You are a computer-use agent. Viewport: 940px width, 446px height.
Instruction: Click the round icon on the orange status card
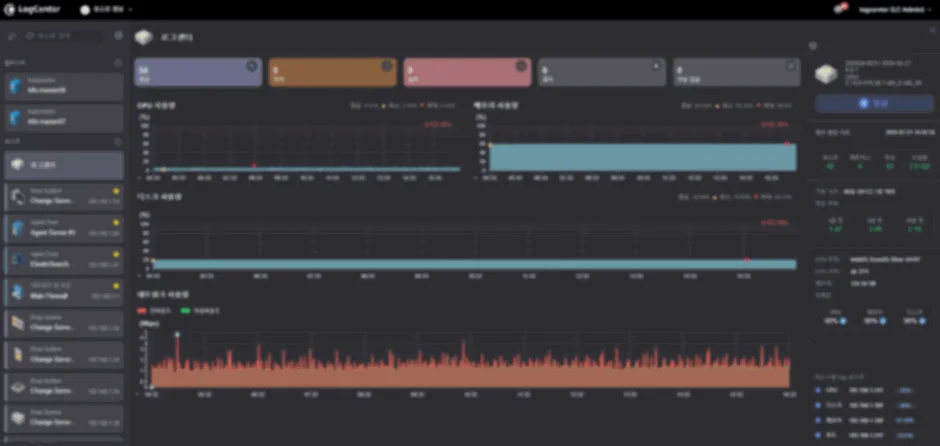click(387, 66)
